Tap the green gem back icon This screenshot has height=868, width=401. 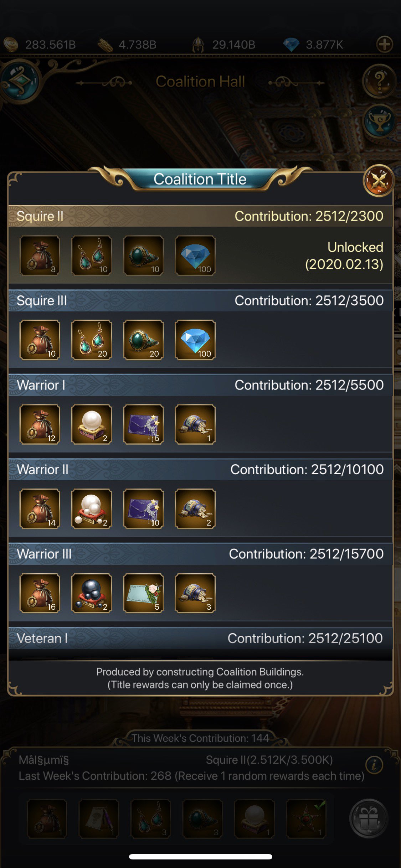click(20, 81)
